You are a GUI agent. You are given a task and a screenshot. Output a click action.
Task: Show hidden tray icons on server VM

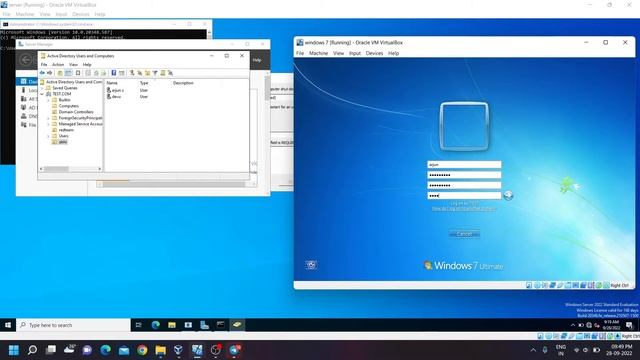point(573,325)
